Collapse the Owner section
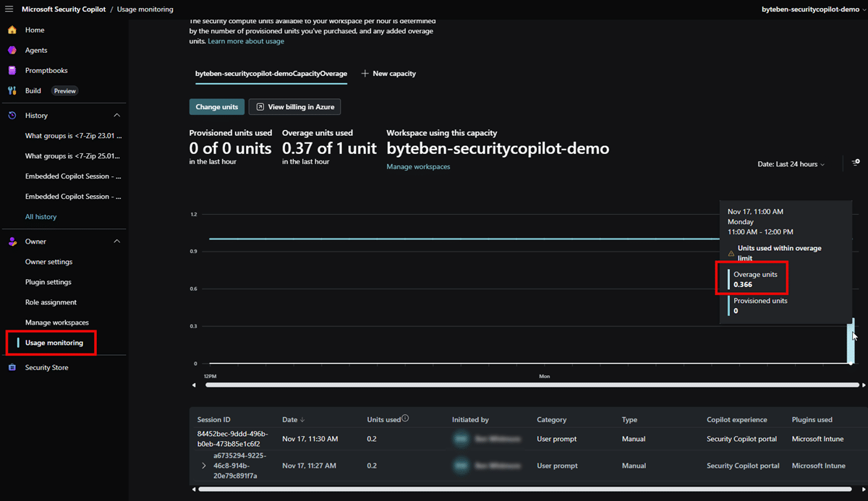This screenshot has width=868, height=501. 117,241
